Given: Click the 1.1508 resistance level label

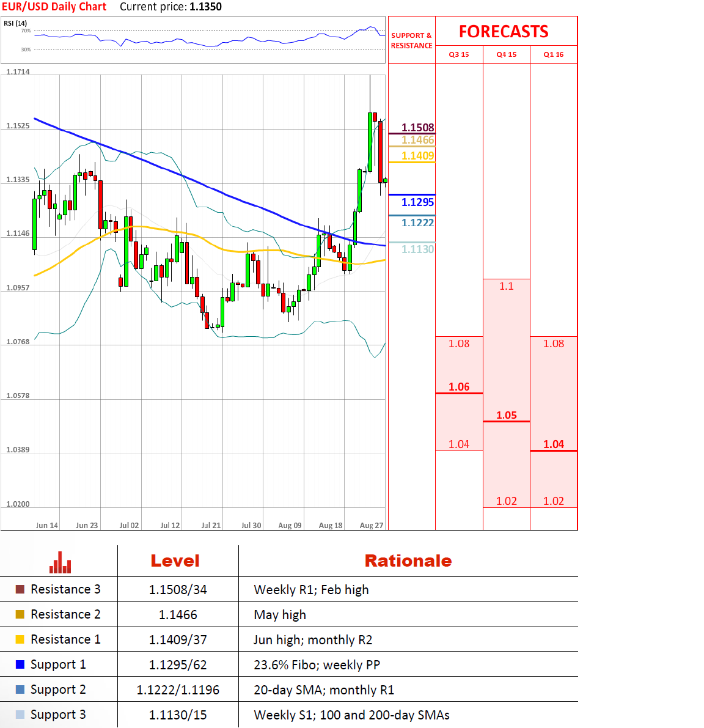Looking at the screenshot, I should (x=417, y=127).
